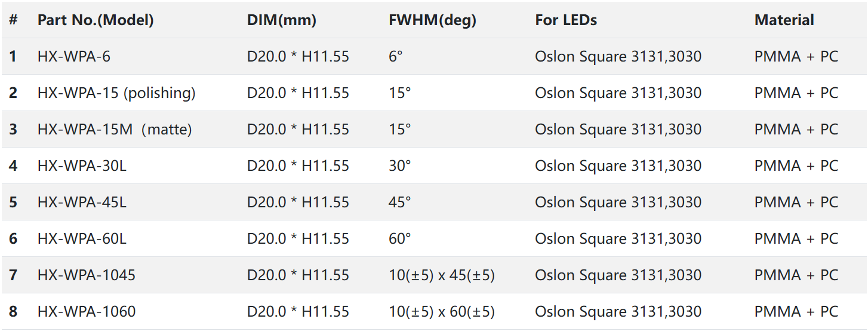Select the DIM(mm) column header
The width and height of the screenshot is (868, 331).
click(x=281, y=20)
